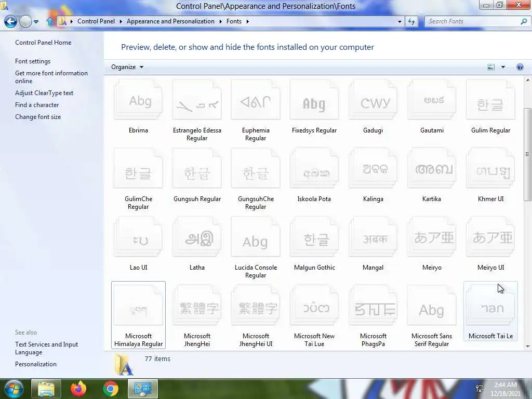Open Change font size link
Image resolution: width=532 pixels, height=399 pixels.
(x=38, y=117)
